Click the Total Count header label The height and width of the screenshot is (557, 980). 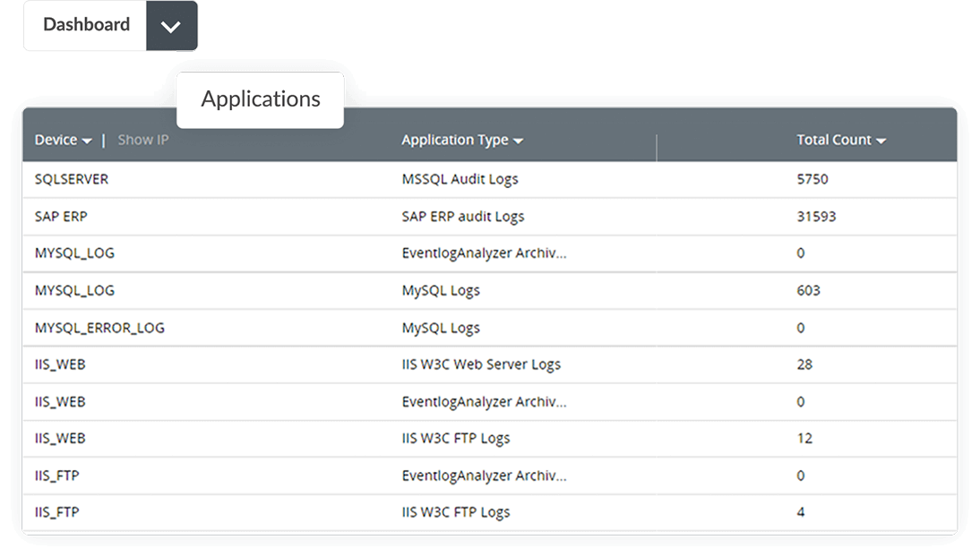click(x=833, y=140)
